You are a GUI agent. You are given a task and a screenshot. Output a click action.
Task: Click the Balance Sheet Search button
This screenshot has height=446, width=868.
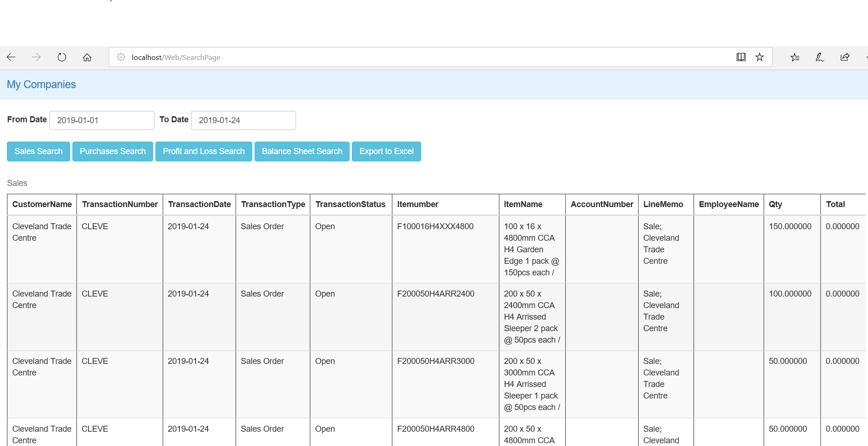(x=302, y=151)
